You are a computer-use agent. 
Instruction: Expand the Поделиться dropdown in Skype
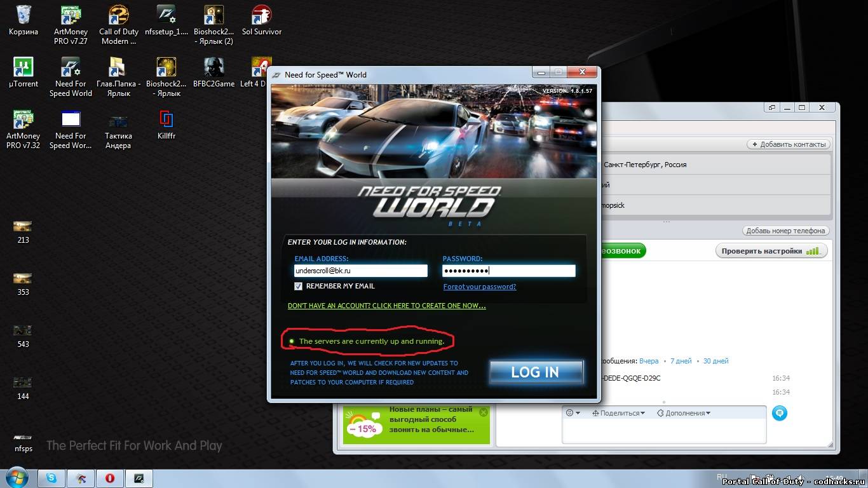(x=618, y=413)
